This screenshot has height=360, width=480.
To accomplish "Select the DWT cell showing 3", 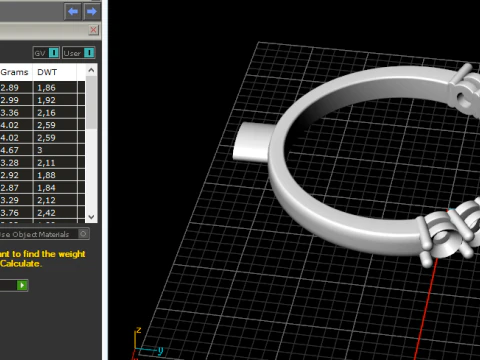I will click(x=55, y=150).
